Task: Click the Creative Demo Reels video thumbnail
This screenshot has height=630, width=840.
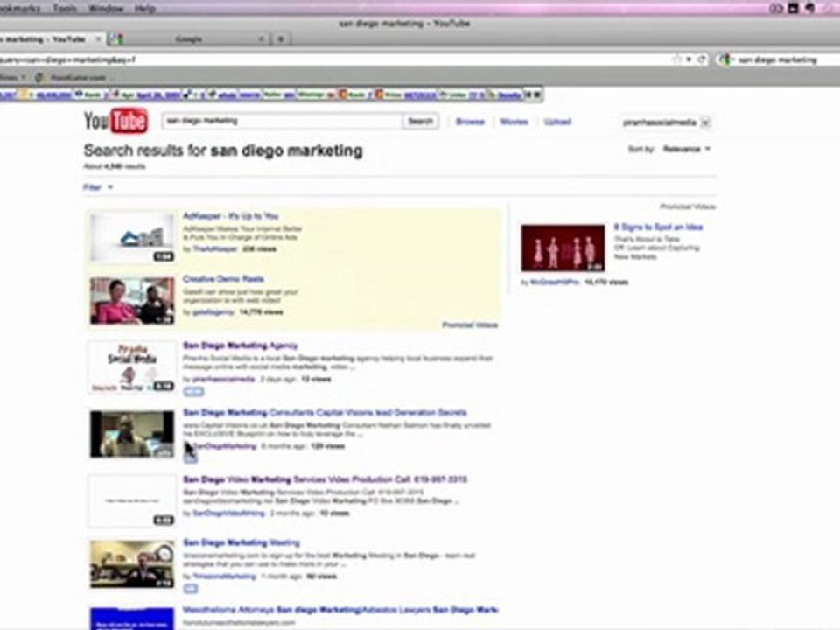Action: click(132, 300)
